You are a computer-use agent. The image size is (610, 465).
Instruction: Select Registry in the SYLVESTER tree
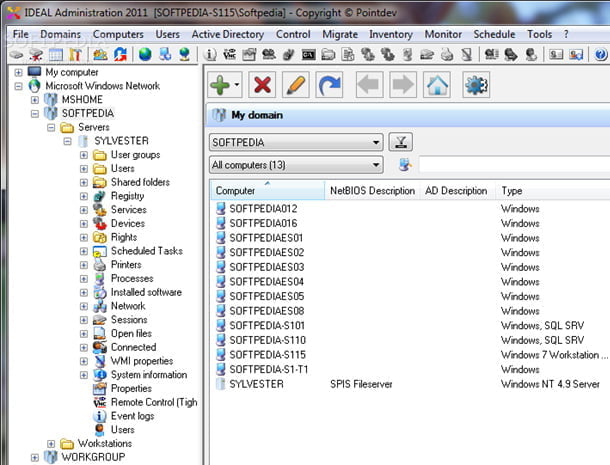pos(127,196)
